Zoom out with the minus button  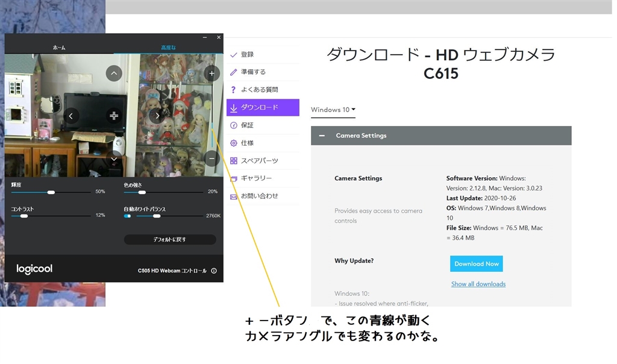[x=211, y=158]
